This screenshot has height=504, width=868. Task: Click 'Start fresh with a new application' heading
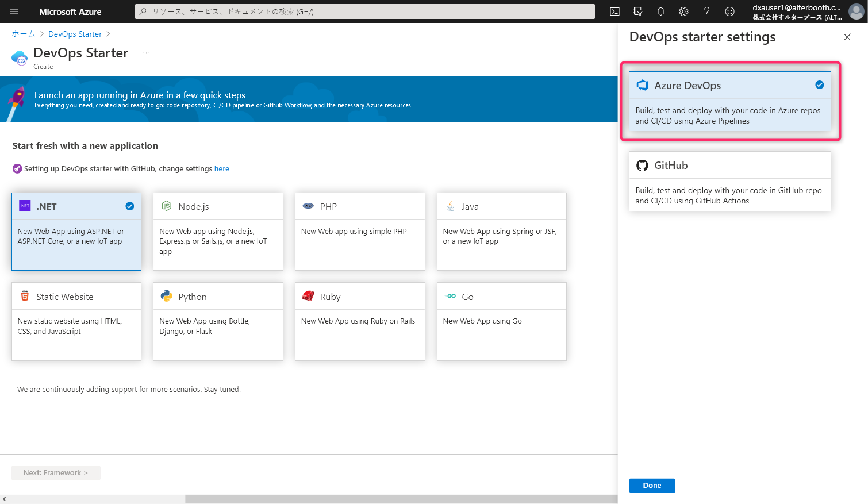tap(85, 145)
